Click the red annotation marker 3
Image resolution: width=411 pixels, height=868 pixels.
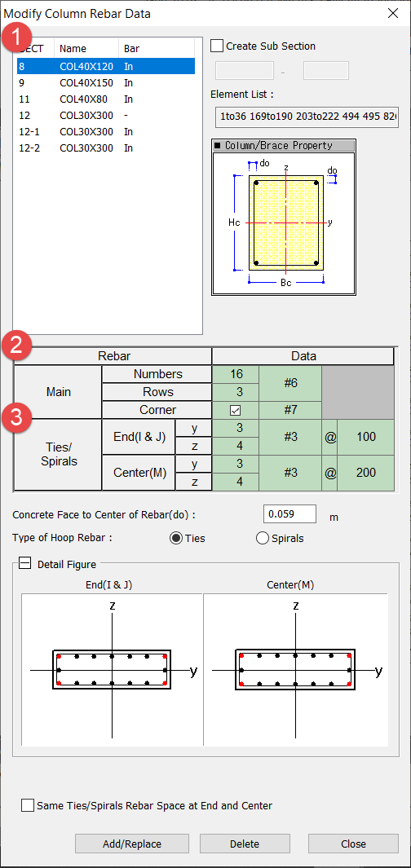[x=17, y=417]
